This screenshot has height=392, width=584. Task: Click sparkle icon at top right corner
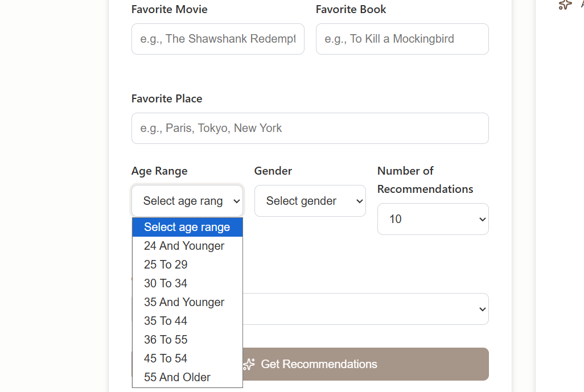click(x=565, y=5)
